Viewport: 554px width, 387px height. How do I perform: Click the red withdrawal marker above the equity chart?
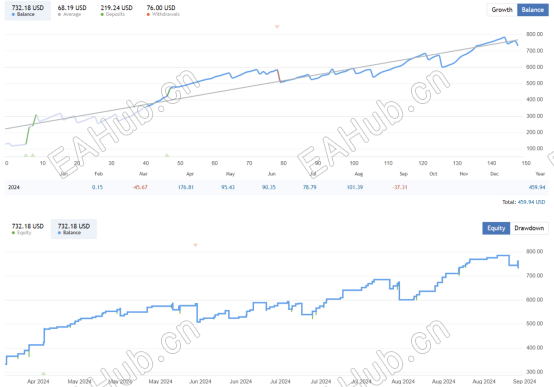click(195, 245)
